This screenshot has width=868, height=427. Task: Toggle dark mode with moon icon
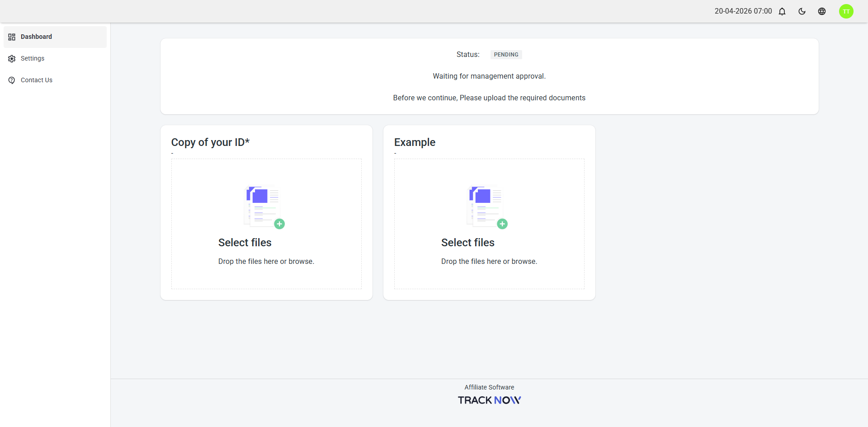coord(802,11)
